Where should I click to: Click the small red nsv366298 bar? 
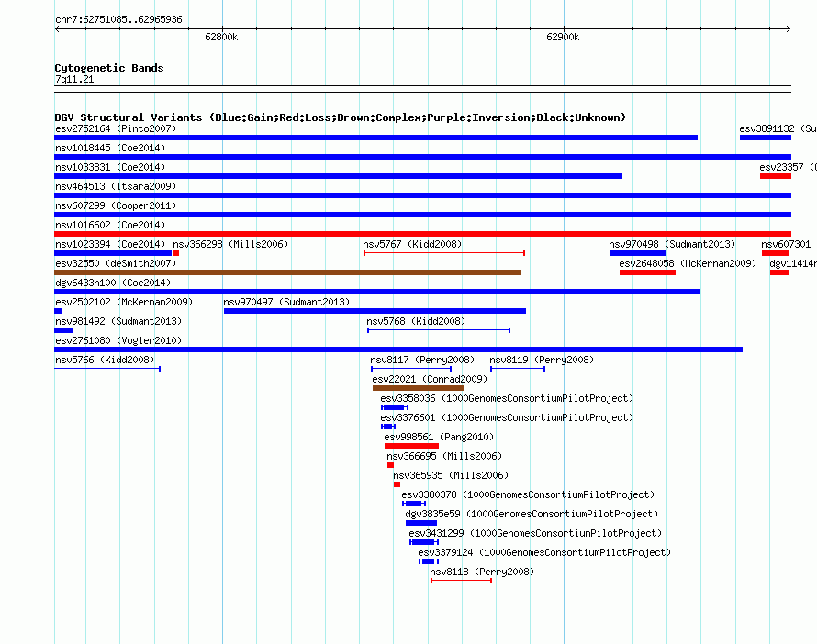coord(176,253)
